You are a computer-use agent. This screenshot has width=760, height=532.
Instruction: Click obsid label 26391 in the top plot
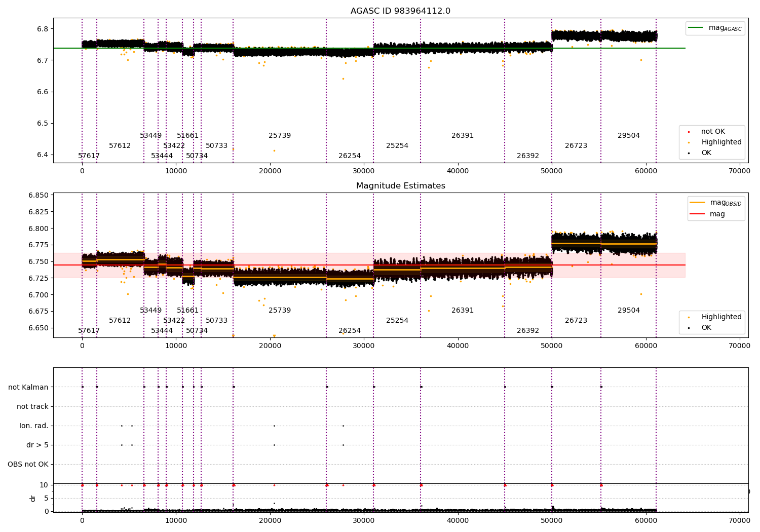pos(463,136)
